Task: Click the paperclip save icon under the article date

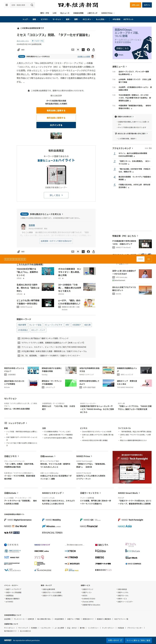Action: pyautogui.click(x=18, y=50)
